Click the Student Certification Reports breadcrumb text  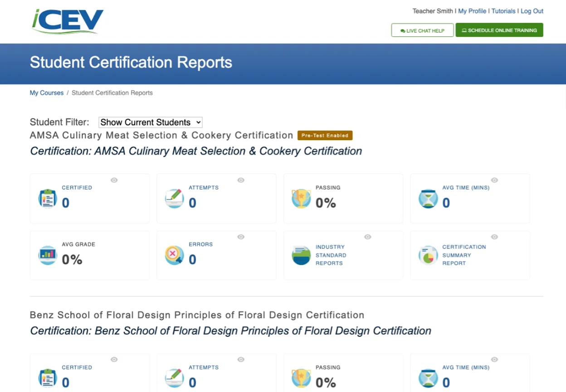[112, 93]
